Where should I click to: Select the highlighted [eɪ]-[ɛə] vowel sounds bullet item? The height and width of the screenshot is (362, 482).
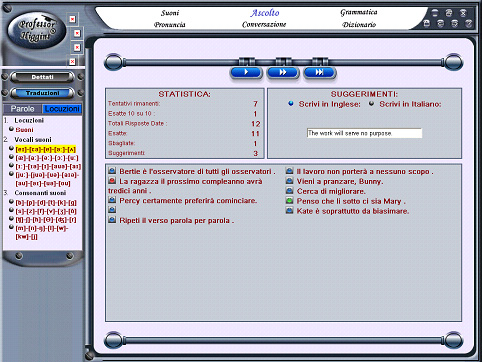click(x=46, y=149)
